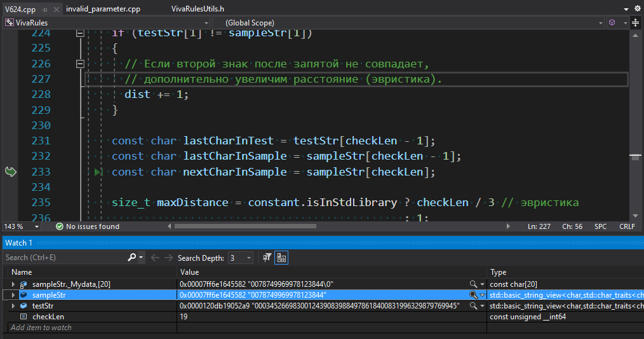The width and height of the screenshot is (644, 339).
Task: Collapse the code block at line 224
Action: (x=80, y=33)
